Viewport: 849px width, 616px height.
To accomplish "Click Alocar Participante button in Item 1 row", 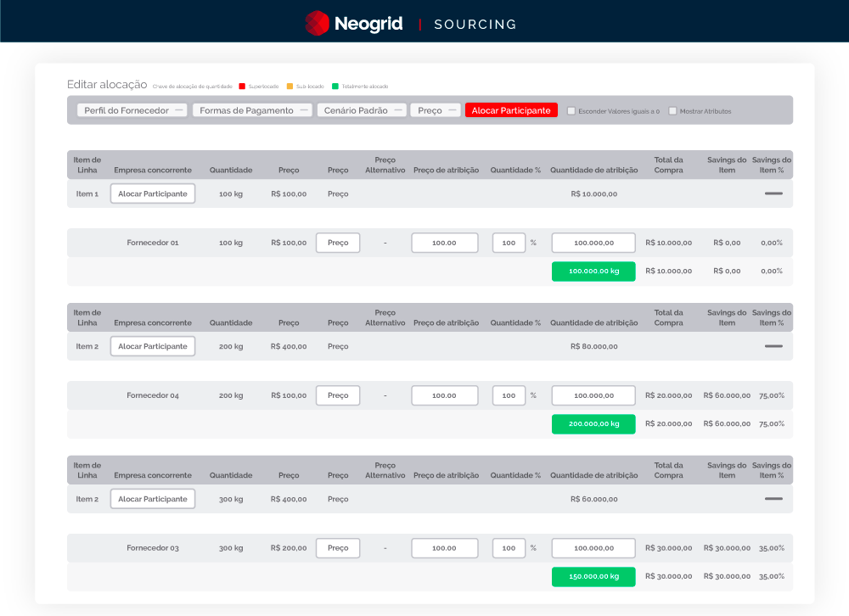I will click(x=153, y=193).
